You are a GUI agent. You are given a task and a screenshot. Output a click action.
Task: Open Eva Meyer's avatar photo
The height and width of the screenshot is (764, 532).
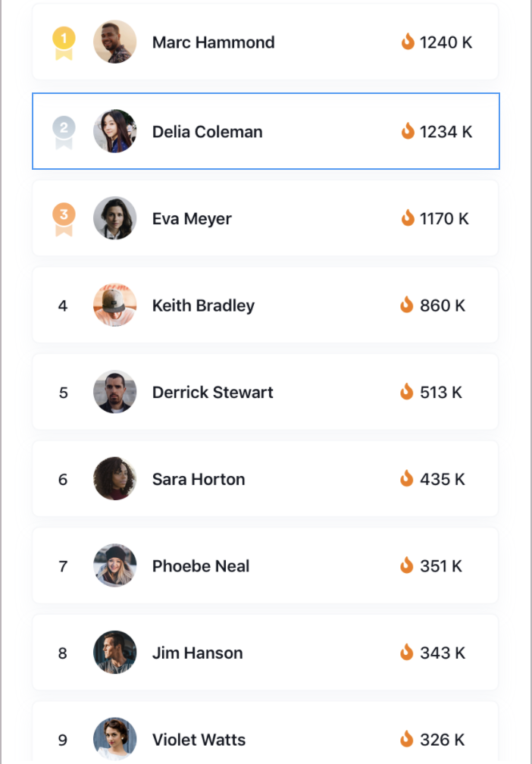(x=115, y=218)
